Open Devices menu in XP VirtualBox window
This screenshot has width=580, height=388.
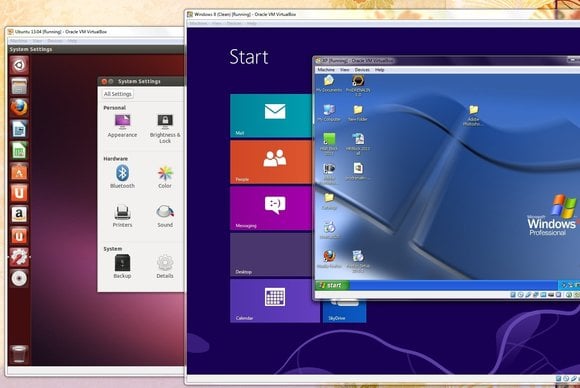pyautogui.click(x=362, y=70)
